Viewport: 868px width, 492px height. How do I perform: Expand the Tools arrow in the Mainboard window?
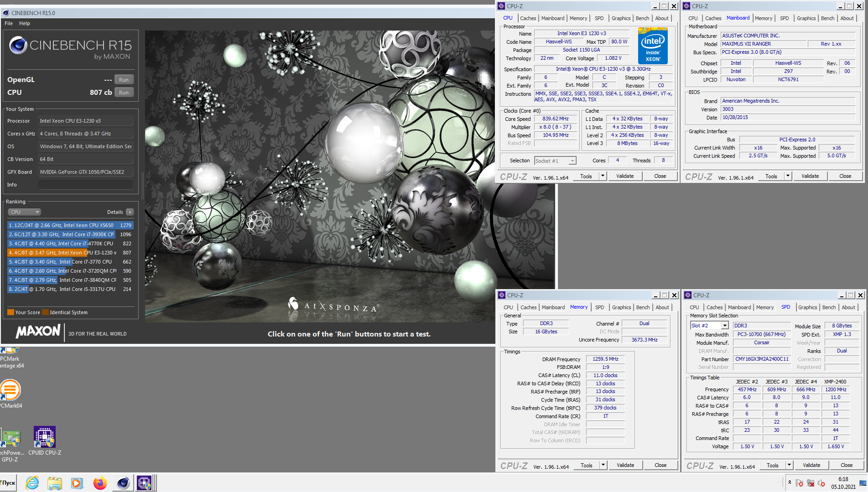pos(788,176)
